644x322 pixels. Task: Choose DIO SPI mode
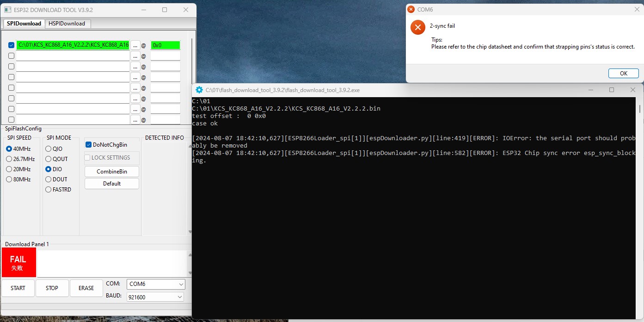54,169
